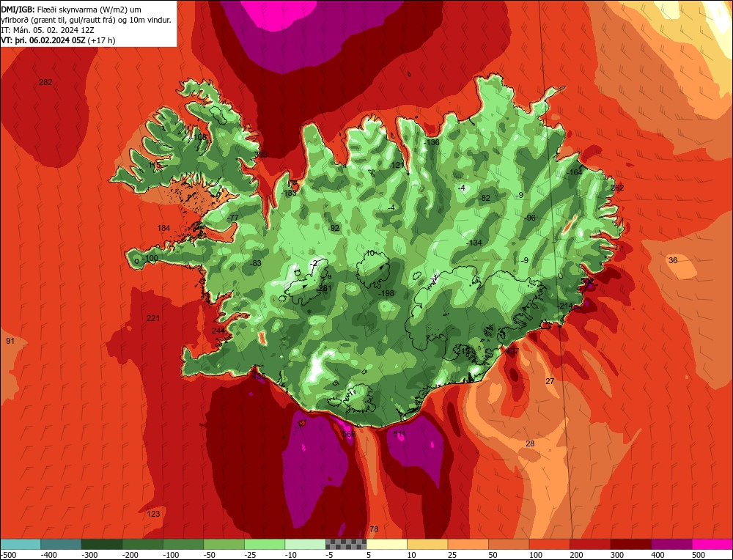Click the '383' value in Húnaflói bay

(262, 155)
